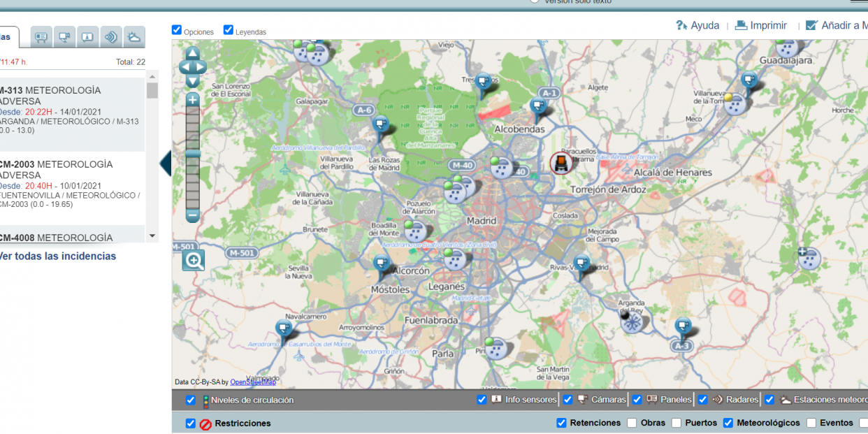
Task: Uncheck the Restricciones layer checkbox
Action: pyautogui.click(x=190, y=422)
